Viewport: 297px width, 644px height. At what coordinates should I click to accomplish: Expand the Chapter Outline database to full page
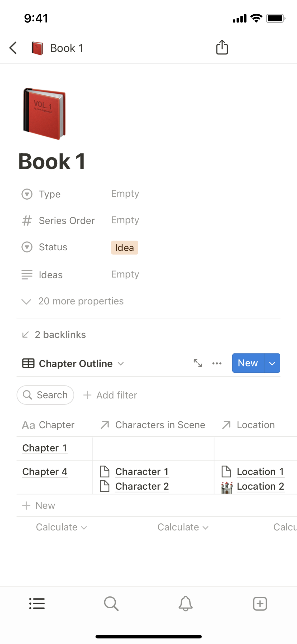[198, 363]
